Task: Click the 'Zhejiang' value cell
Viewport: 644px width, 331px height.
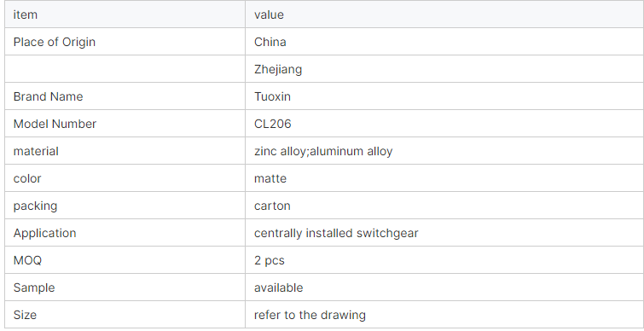Action: [444, 69]
